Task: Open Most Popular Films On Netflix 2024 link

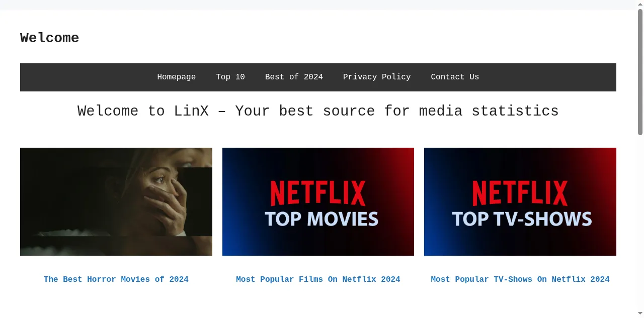Action: click(x=318, y=279)
